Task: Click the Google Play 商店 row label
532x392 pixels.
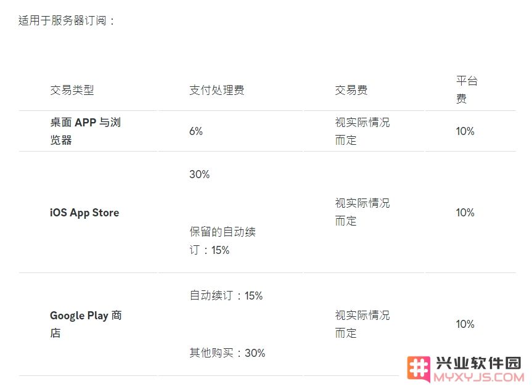Action: pos(86,324)
